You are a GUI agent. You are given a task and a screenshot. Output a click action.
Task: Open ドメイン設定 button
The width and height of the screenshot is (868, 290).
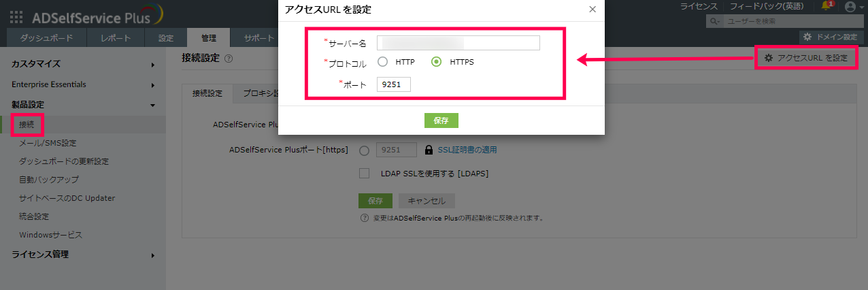(830, 37)
